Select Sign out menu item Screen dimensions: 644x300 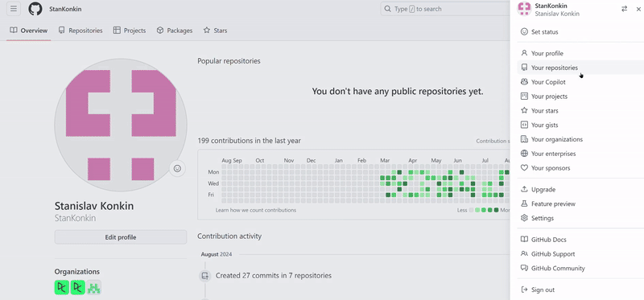[580, 290]
